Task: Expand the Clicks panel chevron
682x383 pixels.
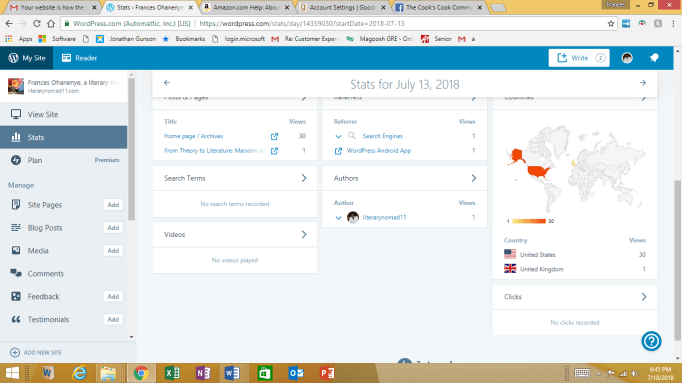Action: click(x=644, y=297)
